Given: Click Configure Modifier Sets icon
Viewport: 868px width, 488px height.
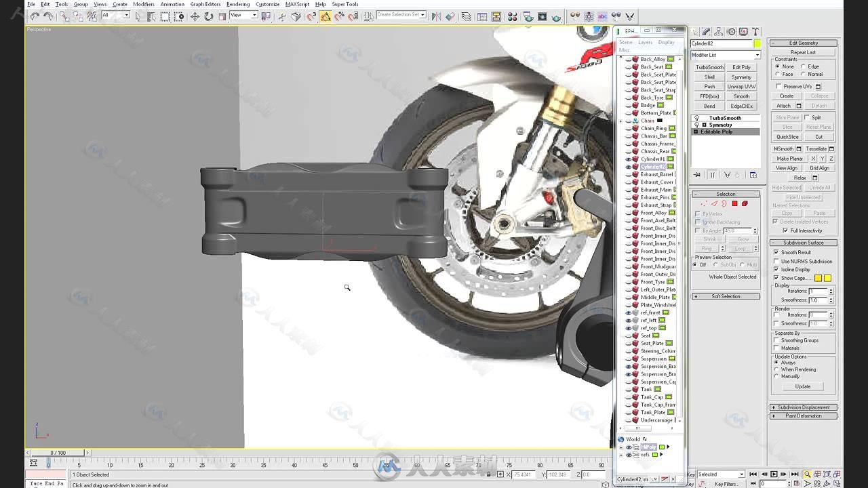Looking at the screenshot, I should pyautogui.click(x=753, y=175).
